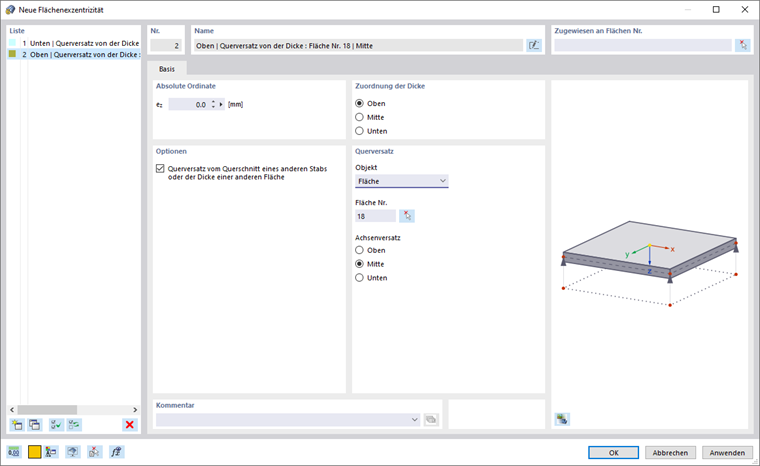Delete selected list entry with red X
The width and height of the screenshot is (760, 466).
click(x=129, y=425)
